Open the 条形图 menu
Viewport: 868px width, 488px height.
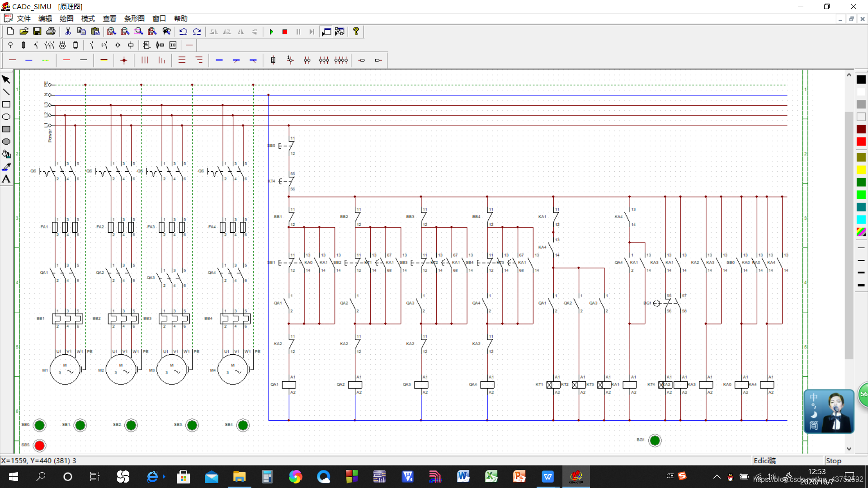click(x=134, y=19)
